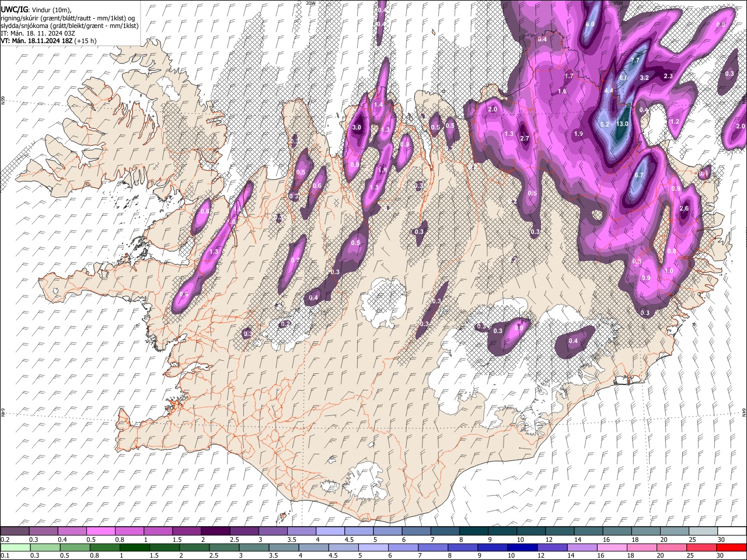Click the 0.2 label under snow scale
The height and width of the screenshot is (560, 747).
[5, 540]
